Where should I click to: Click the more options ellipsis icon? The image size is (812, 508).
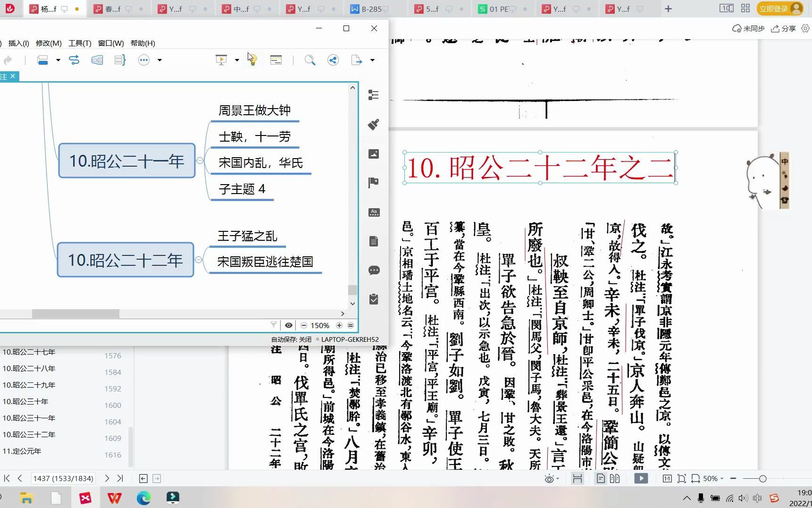pyautogui.click(x=144, y=60)
